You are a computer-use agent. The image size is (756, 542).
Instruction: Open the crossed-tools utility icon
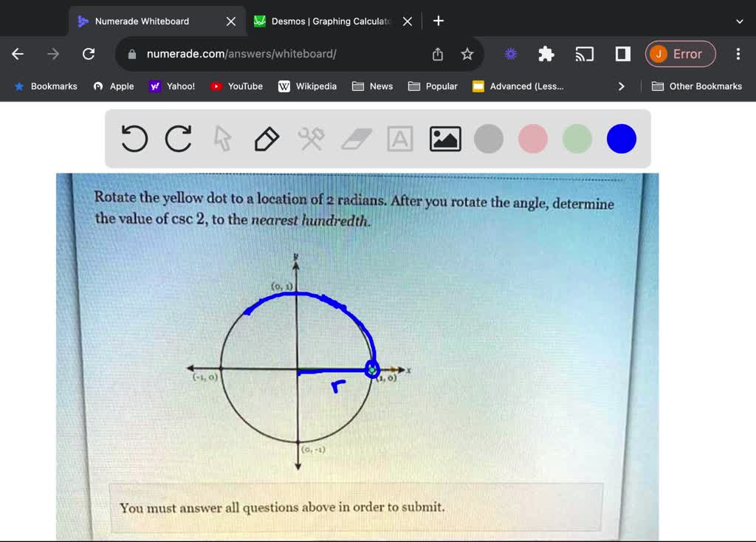click(x=311, y=139)
